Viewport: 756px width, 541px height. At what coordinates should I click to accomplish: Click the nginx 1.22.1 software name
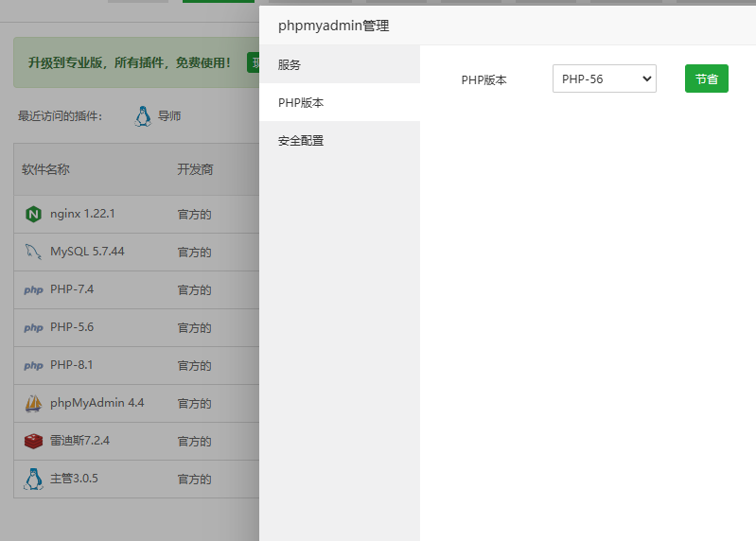point(82,214)
